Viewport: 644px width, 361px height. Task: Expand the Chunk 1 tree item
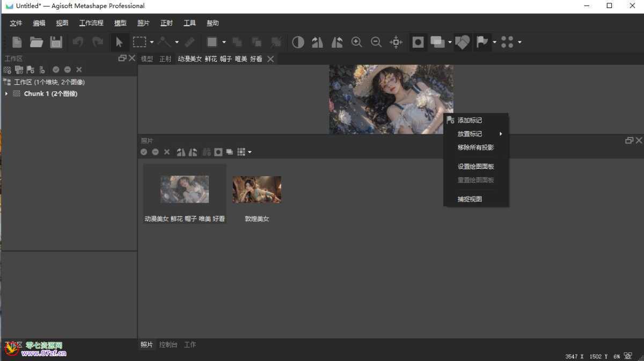point(5,93)
